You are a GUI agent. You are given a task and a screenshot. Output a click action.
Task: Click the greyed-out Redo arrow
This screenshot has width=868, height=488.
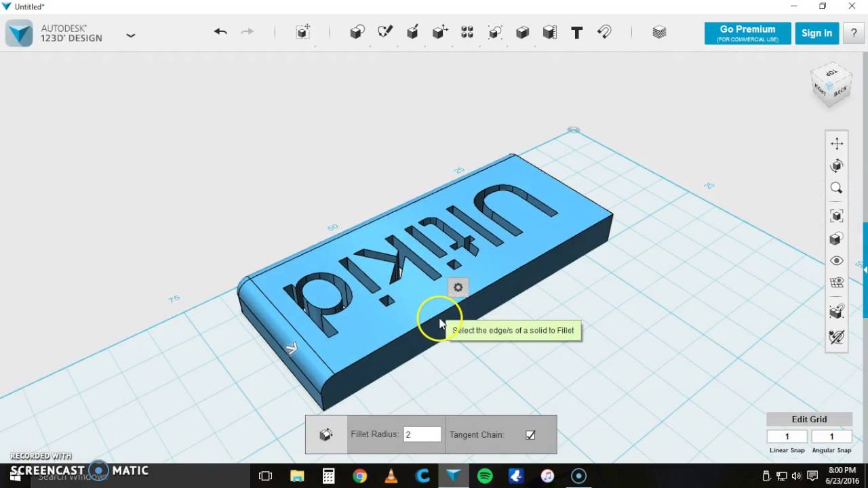(247, 32)
